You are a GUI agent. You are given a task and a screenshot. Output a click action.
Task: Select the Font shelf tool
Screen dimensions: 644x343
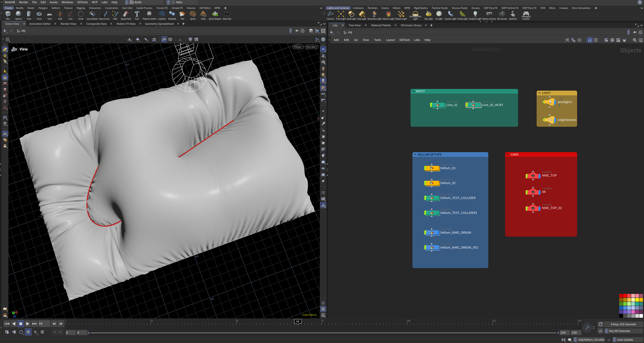click(137, 15)
